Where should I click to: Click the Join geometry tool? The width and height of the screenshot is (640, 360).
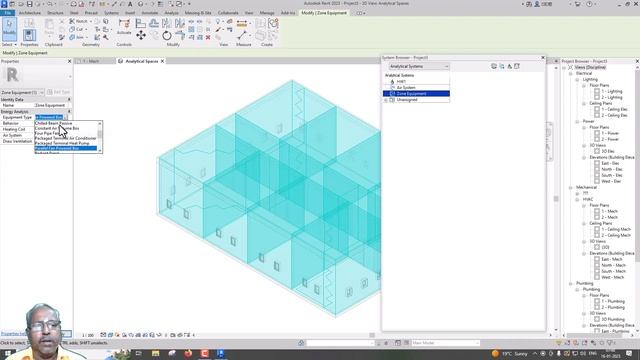click(x=77, y=38)
